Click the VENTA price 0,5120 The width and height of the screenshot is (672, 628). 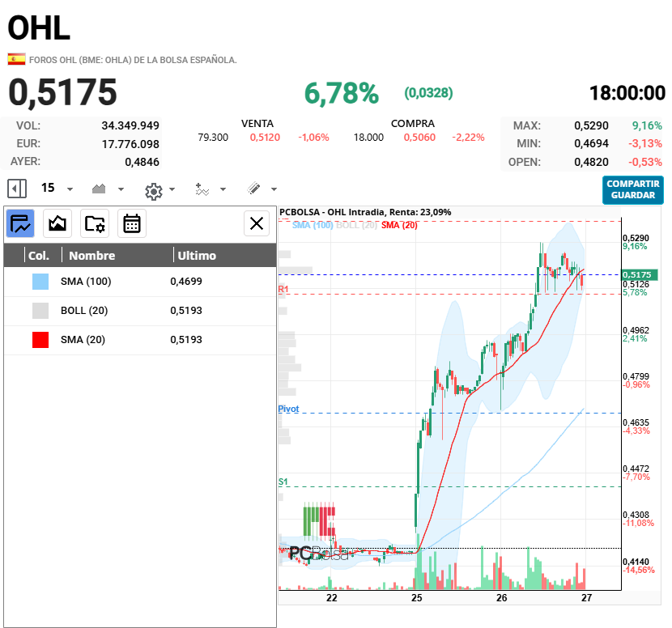[265, 138]
